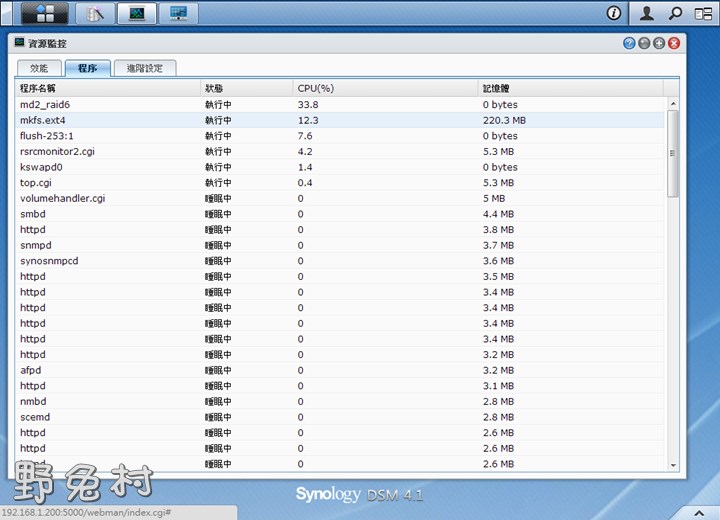Click the 4.2 CPU value
The height and width of the screenshot is (520, 720).
click(x=305, y=152)
